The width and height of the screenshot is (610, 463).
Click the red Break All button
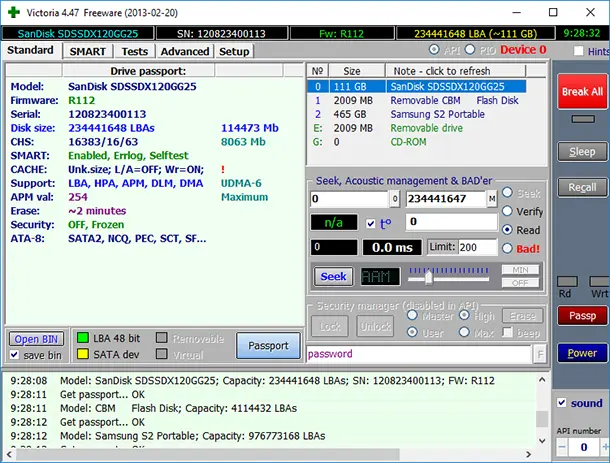tap(582, 92)
